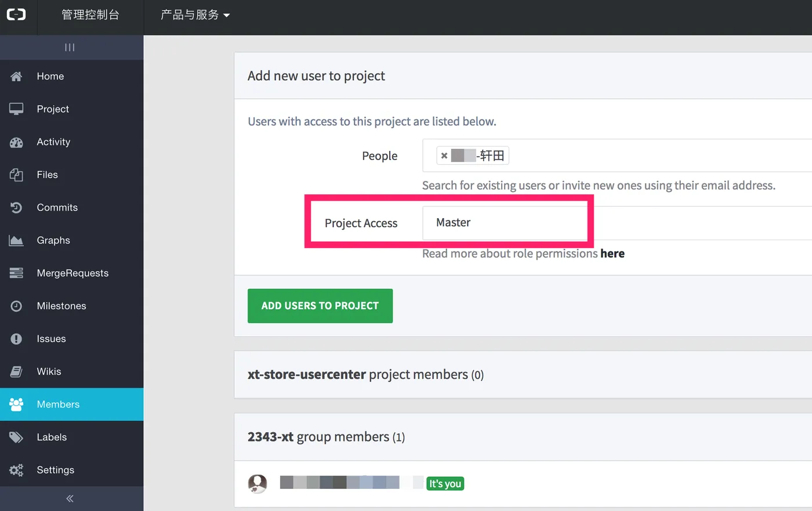
Task: Click the Labels tags icon
Action: (x=16, y=437)
